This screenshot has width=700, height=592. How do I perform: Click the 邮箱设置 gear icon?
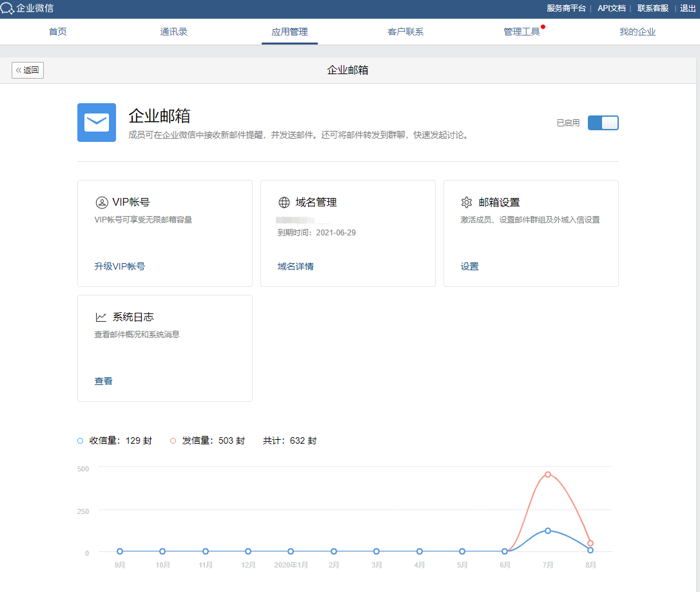467,202
